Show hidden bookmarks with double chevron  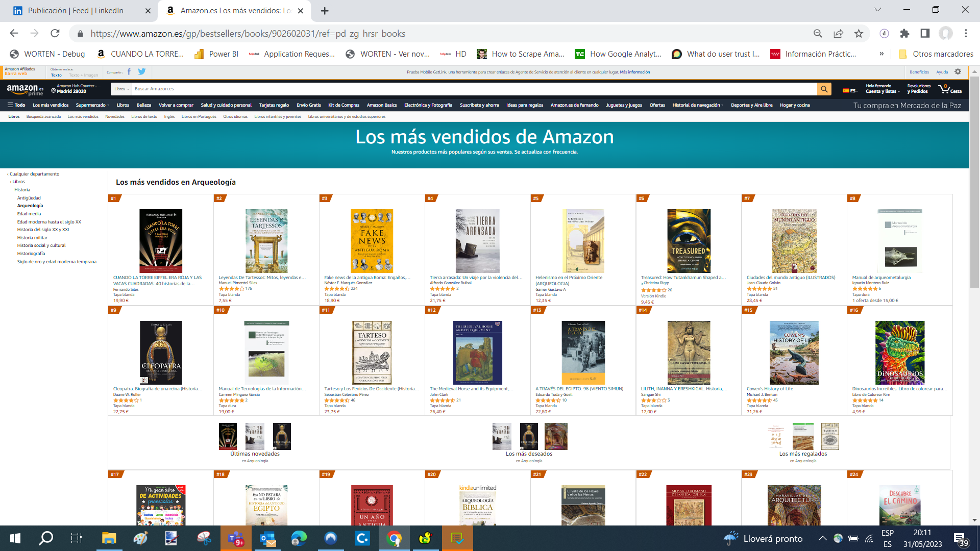coord(881,54)
